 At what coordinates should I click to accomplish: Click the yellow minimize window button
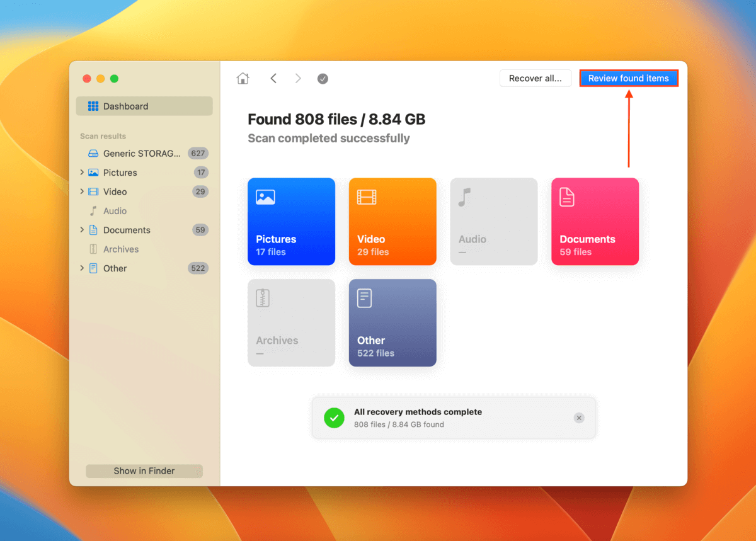pos(101,79)
